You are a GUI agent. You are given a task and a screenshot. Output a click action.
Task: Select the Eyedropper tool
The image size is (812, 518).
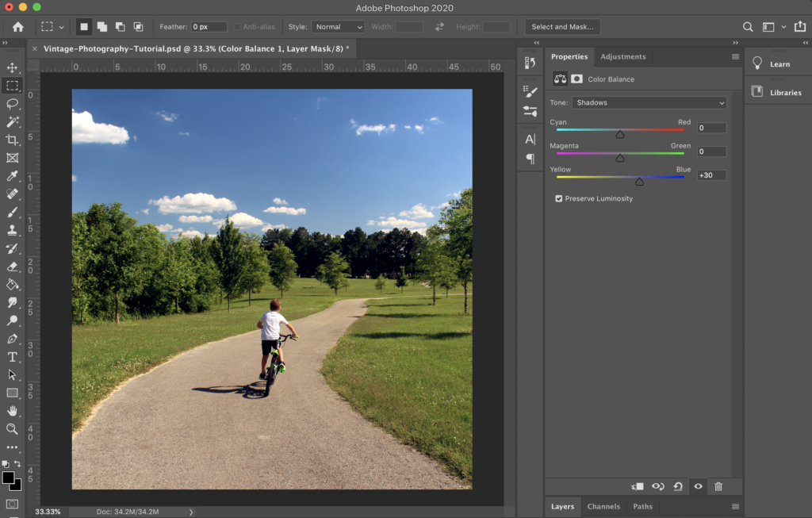tap(12, 176)
